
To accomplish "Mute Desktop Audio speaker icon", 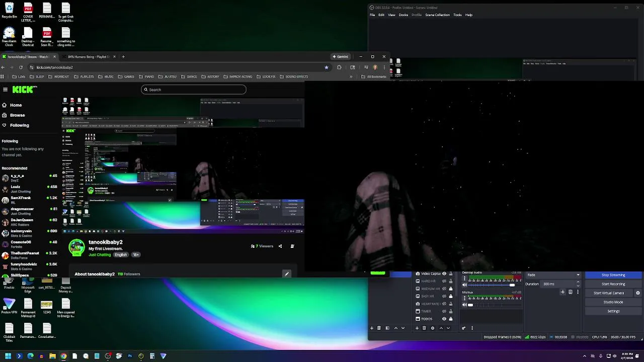I will click(x=465, y=285).
